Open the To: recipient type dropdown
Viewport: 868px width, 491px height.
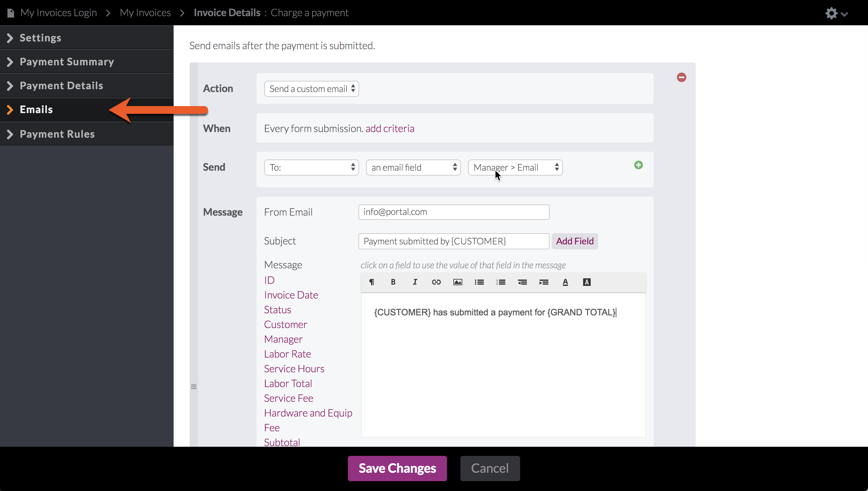click(311, 168)
